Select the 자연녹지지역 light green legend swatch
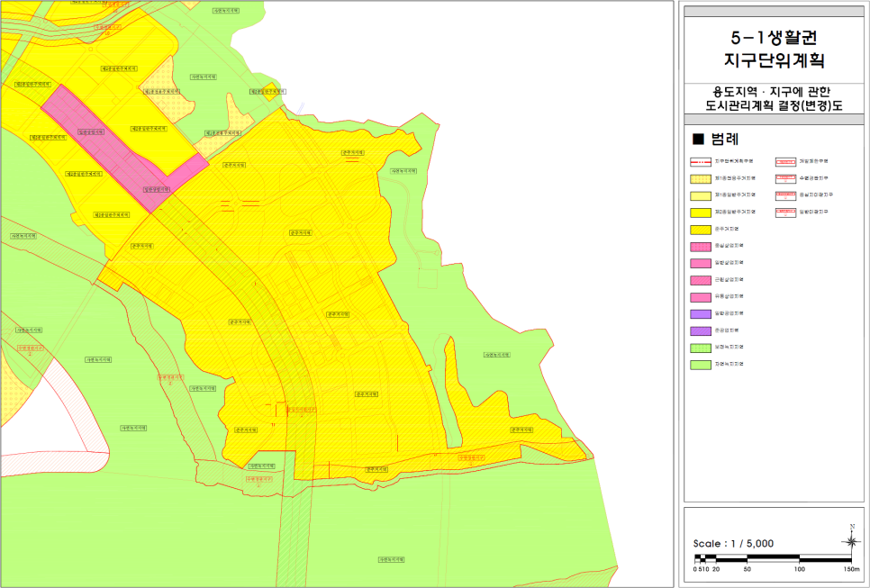Screen dimensions: 870x588 pyautogui.click(x=701, y=364)
